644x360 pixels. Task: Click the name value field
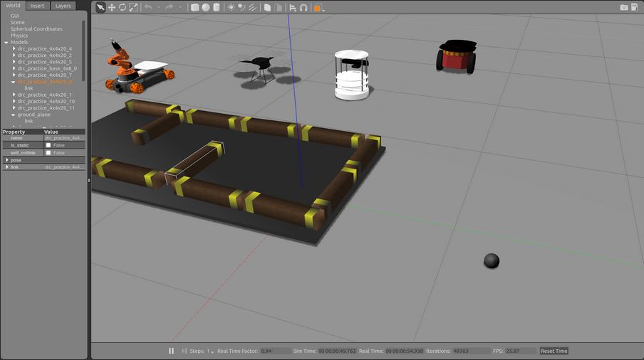pyautogui.click(x=65, y=138)
